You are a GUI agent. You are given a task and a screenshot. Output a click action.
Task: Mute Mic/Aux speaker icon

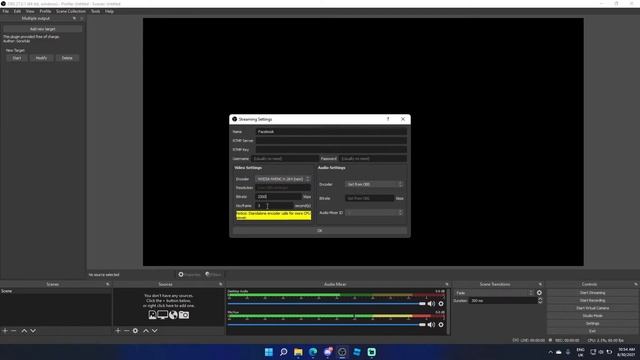(x=431, y=325)
